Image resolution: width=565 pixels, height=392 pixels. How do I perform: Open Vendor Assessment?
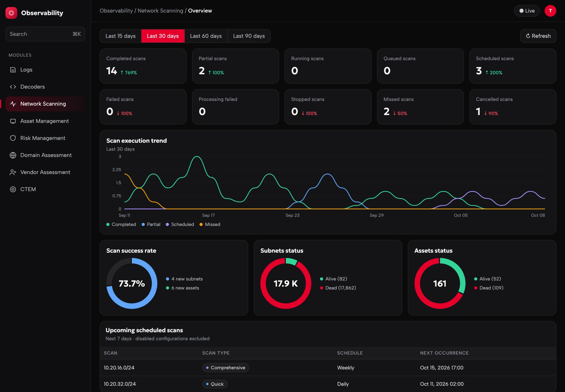pos(45,172)
